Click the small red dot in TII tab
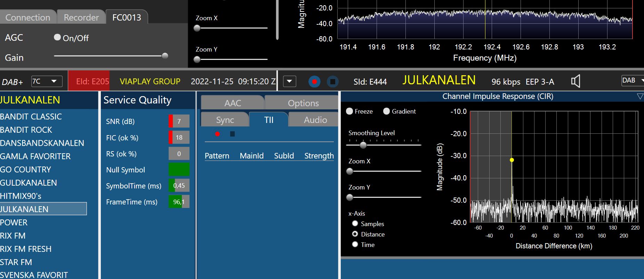This screenshot has height=279, width=644. pos(217,134)
